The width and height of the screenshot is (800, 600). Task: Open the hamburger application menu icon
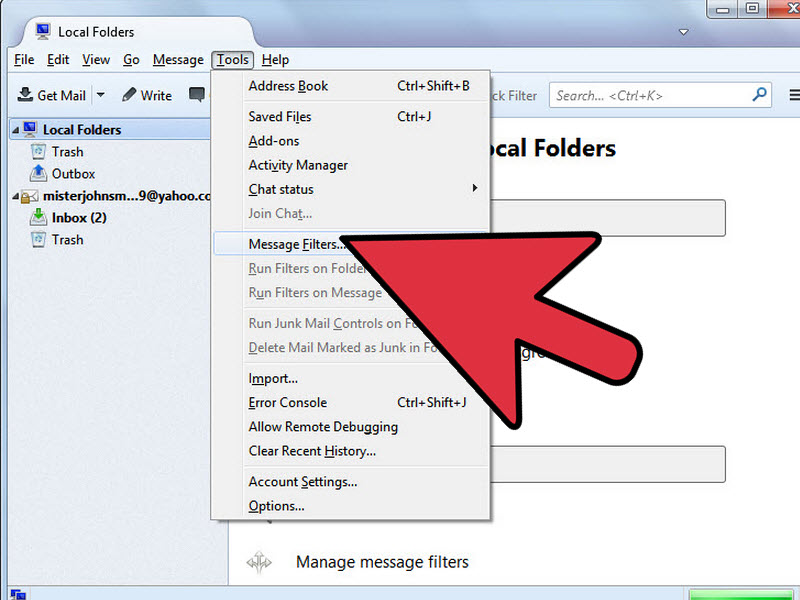[x=794, y=95]
